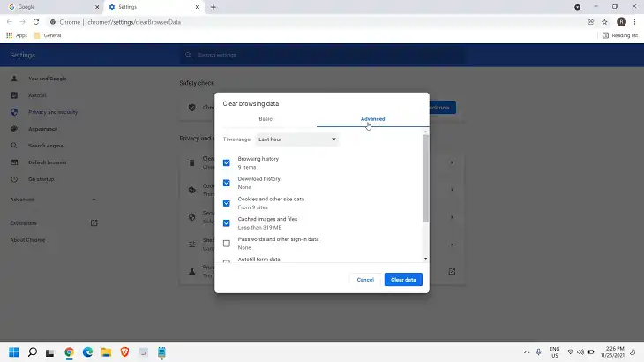Open Privacy and security section
This screenshot has width=644, height=362.
(53, 112)
